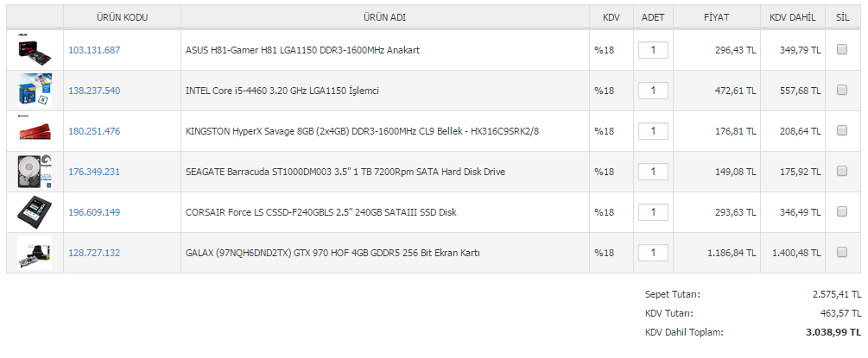868x358 pixels.
Task: Click the SİL column header
Action: pos(842,17)
